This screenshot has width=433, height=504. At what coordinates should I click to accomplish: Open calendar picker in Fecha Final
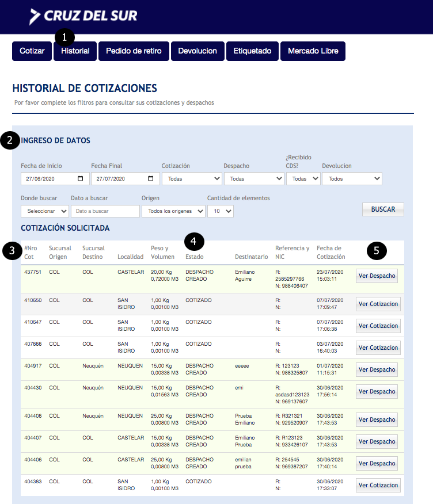(150, 178)
